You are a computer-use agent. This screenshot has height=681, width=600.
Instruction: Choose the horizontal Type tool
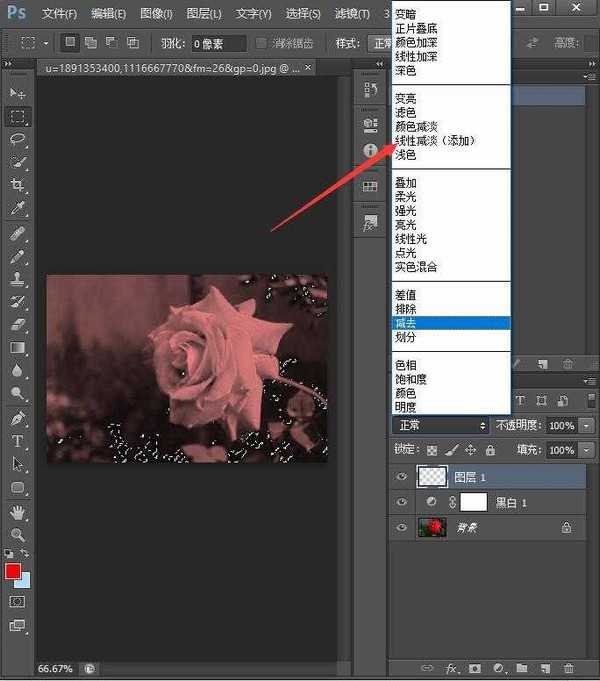tap(18, 441)
